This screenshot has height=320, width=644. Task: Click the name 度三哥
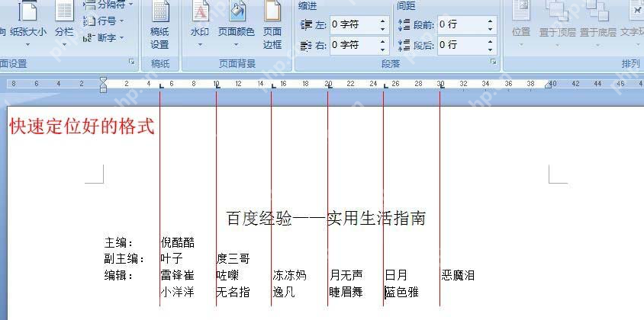click(233, 259)
